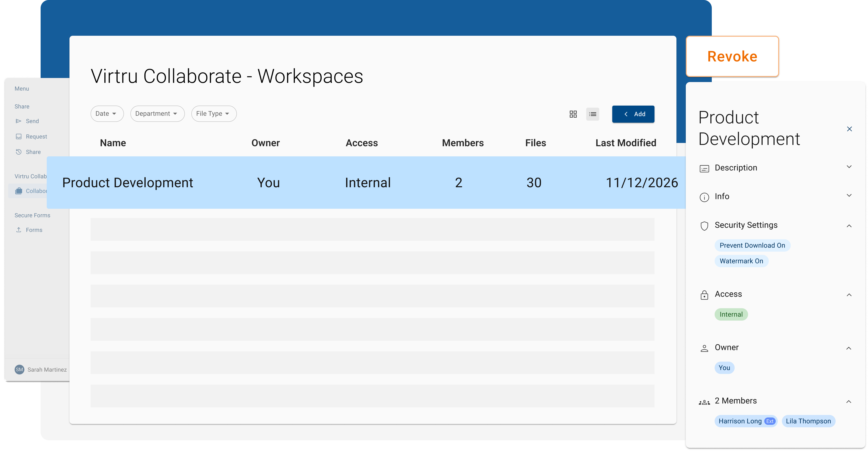The width and height of the screenshot is (868, 451).
Task: Click the SM user avatar
Action: point(19,370)
